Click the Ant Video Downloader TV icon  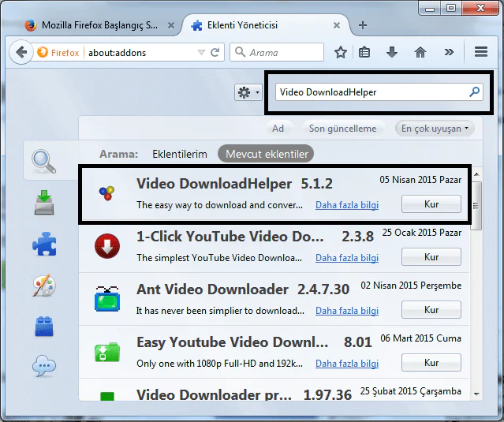pyautogui.click(x=107, y=299)
